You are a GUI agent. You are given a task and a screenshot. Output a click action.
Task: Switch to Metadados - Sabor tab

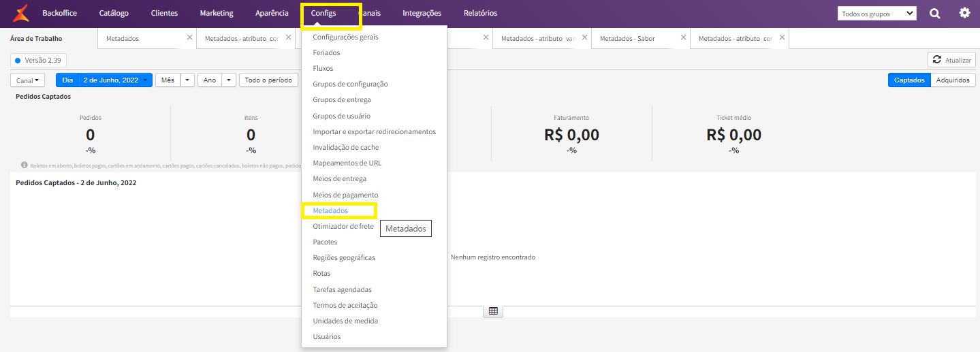coord(627,39)
